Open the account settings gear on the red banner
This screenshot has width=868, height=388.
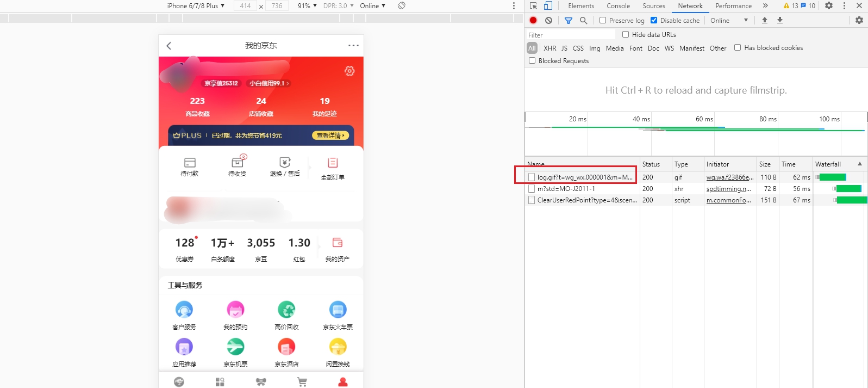[349, 71]
